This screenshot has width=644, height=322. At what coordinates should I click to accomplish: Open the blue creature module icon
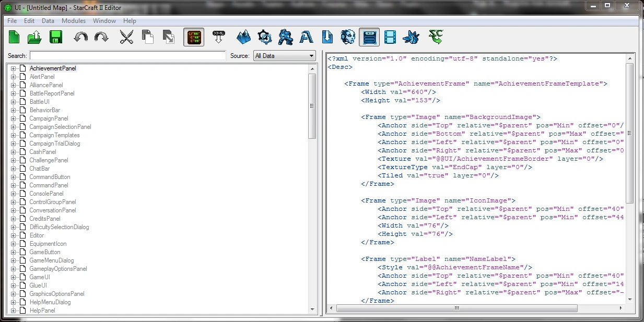[x=411, y=37]
